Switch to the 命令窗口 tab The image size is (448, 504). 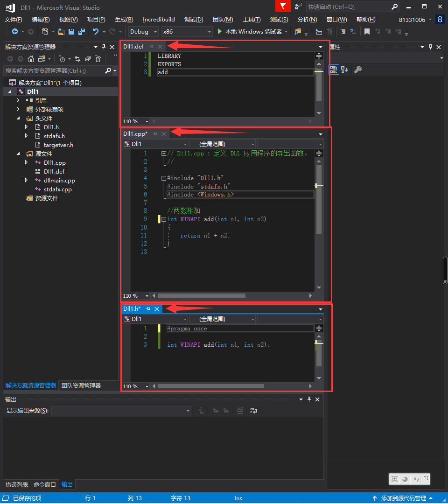(x=45, y=484)
